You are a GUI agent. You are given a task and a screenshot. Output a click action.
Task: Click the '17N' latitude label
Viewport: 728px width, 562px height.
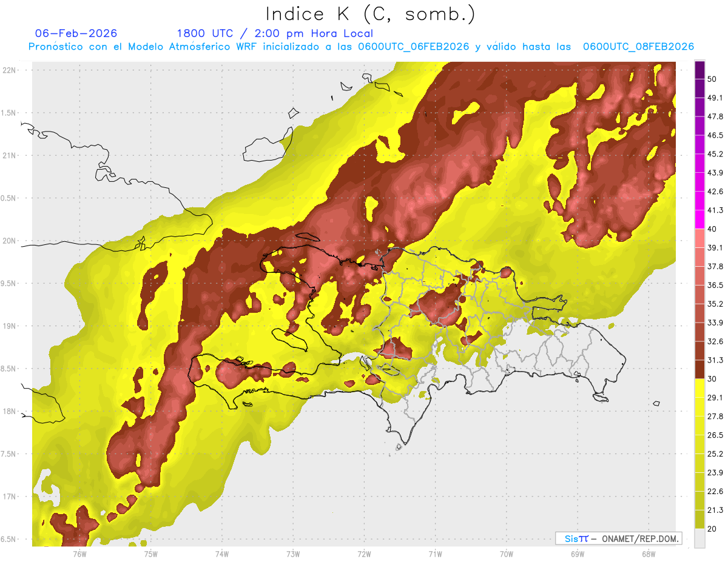point(8,497)
